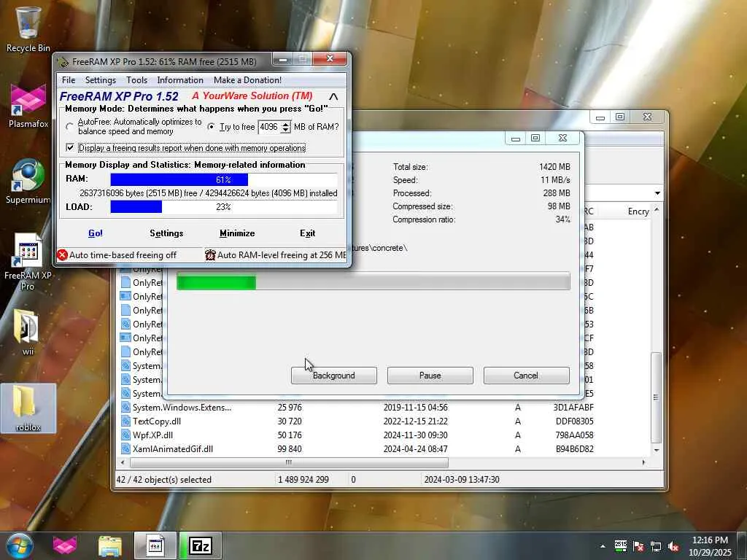Click the 7-Zip horizontal scrollbar thumb
Image resolution: width=747 pixels, height=560 pixels.
[x=289, y=462]
